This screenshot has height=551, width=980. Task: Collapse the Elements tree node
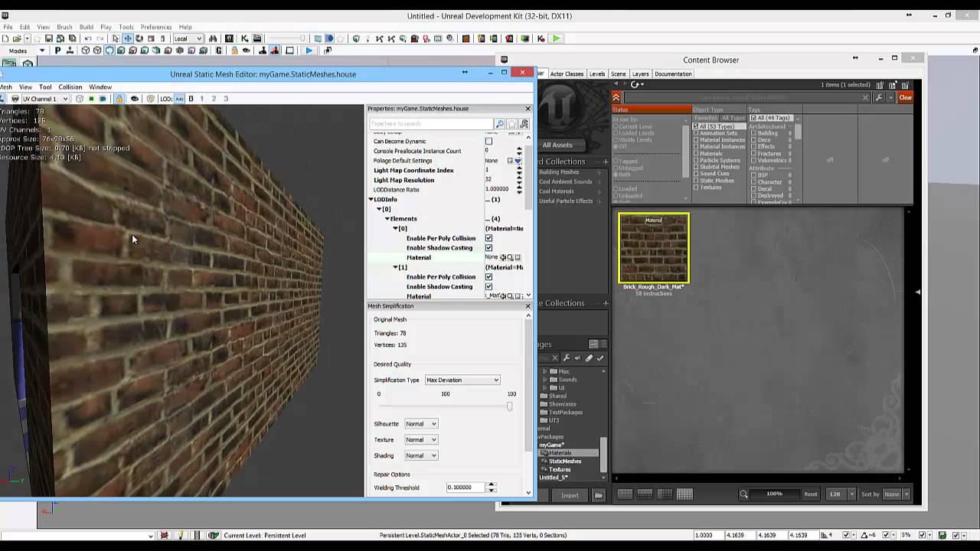point(387,219)
